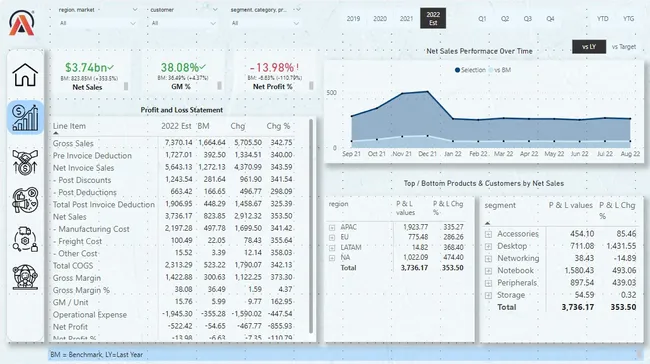Viewport: 650px width, 364px height.
Task: Collapse the region, market slicer header chevron
Action: 135,10
